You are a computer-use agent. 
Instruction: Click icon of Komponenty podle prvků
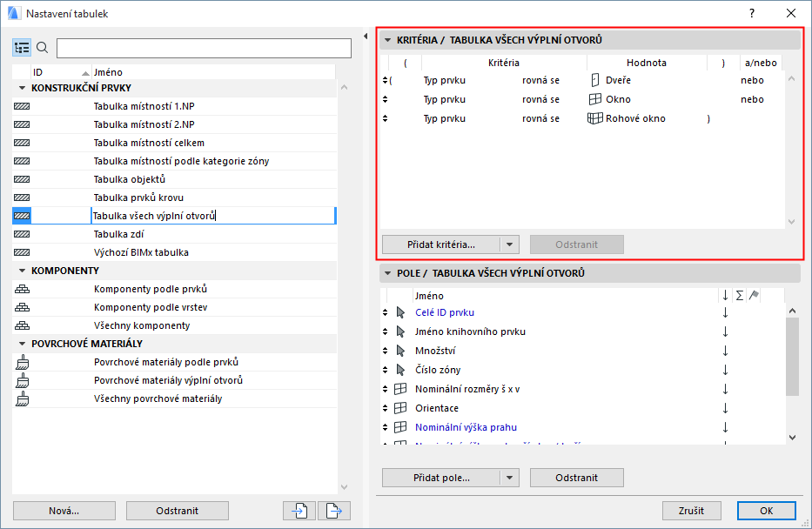(23, 289)
